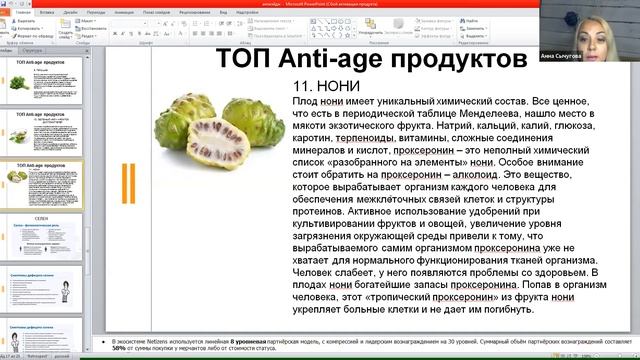The height and width of the screenshot is (360, 640).
Task: Align text left
Action: [195, 33]
